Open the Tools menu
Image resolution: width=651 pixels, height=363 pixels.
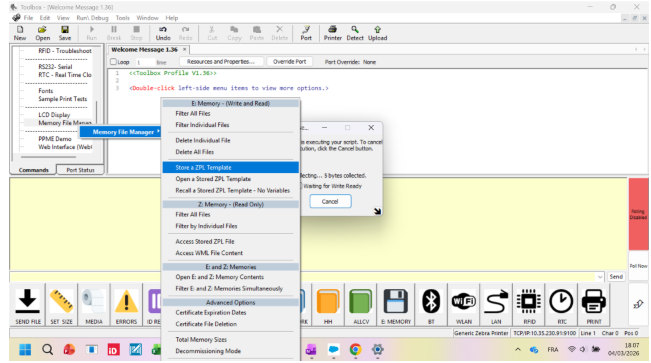(122, 18)
